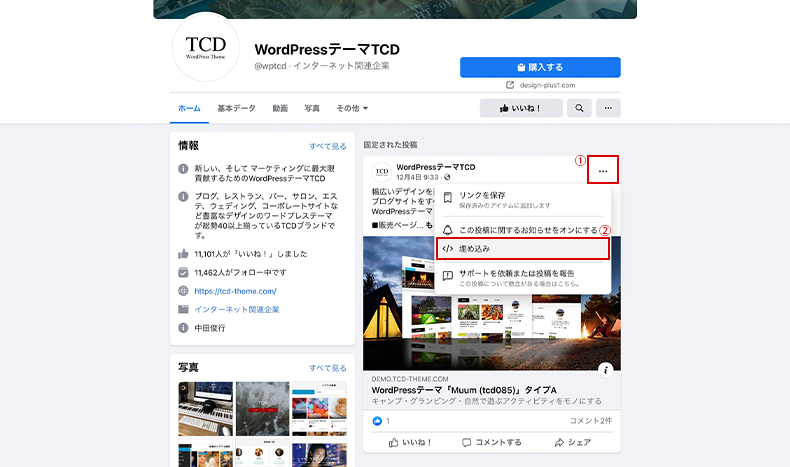Click the bell icon in post menu
Image resolution: width=790 pixels, height=467 pixels.
[447, 230]
